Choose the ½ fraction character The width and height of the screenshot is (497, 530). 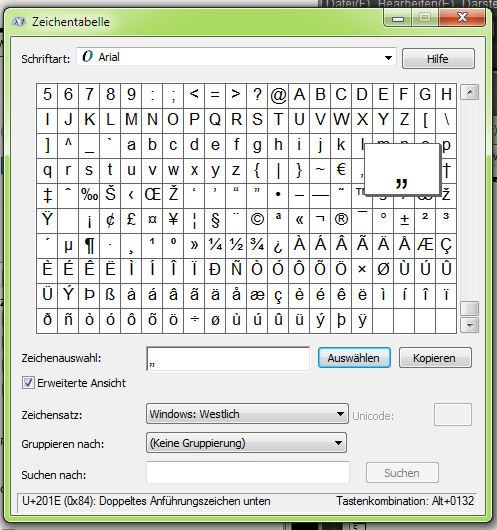pos(236,245)
